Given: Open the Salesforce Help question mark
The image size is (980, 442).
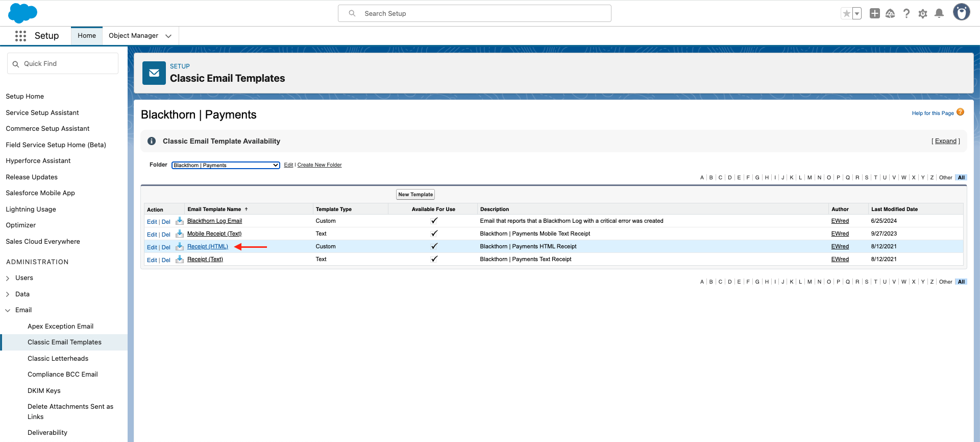Looking at the screenshot, I should 906,14.
